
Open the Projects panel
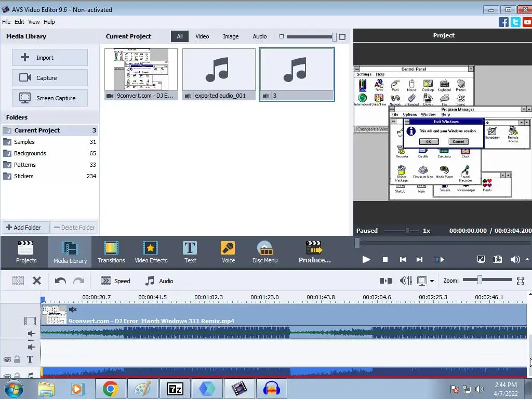click(26, 252)
